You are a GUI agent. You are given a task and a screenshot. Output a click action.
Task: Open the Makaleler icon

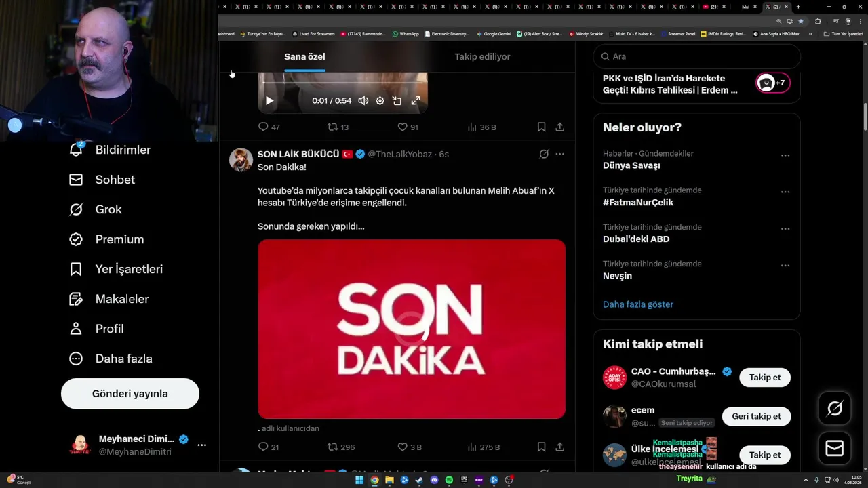pos(76,299)
